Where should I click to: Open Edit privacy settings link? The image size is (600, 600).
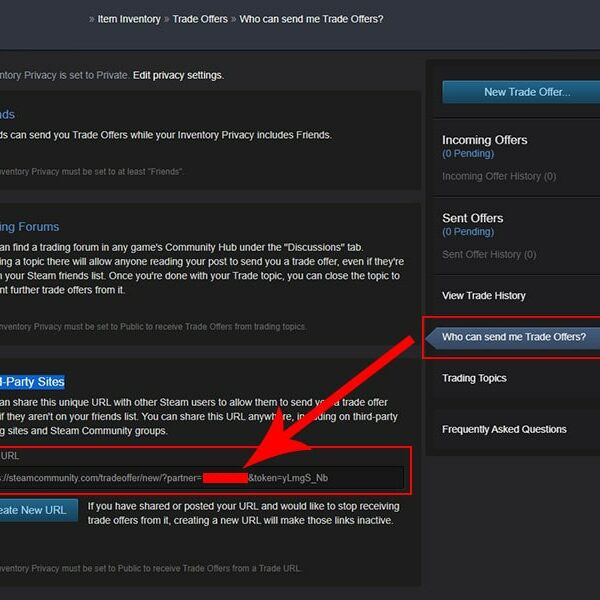pyautogui.click(x=178, y=75)
